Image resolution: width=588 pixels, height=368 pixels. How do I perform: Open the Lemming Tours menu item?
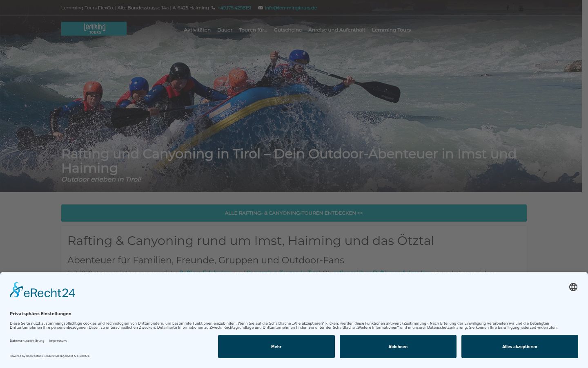pos(391,30)
